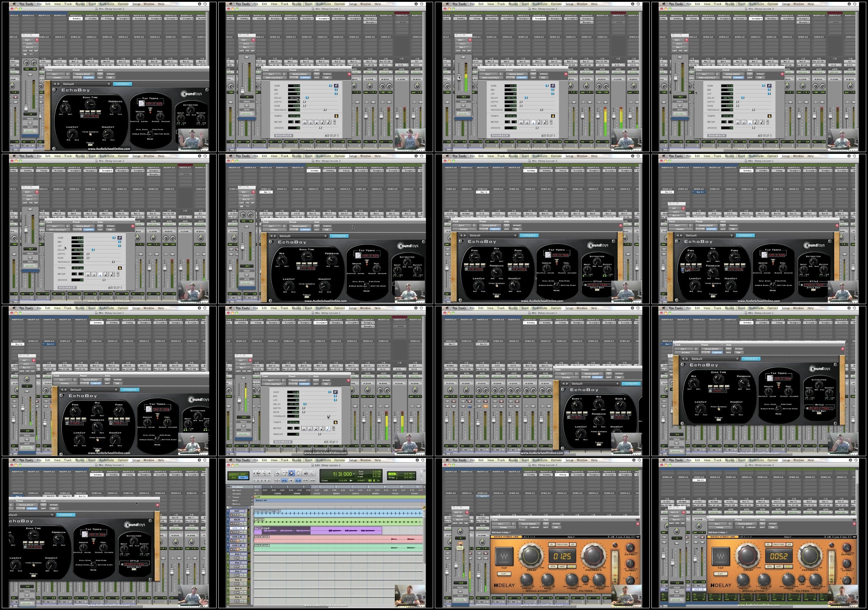Enable Spot edit mode in Edit window frame
The width and height of the screenshot is (868, 610).
pos(243,475)
